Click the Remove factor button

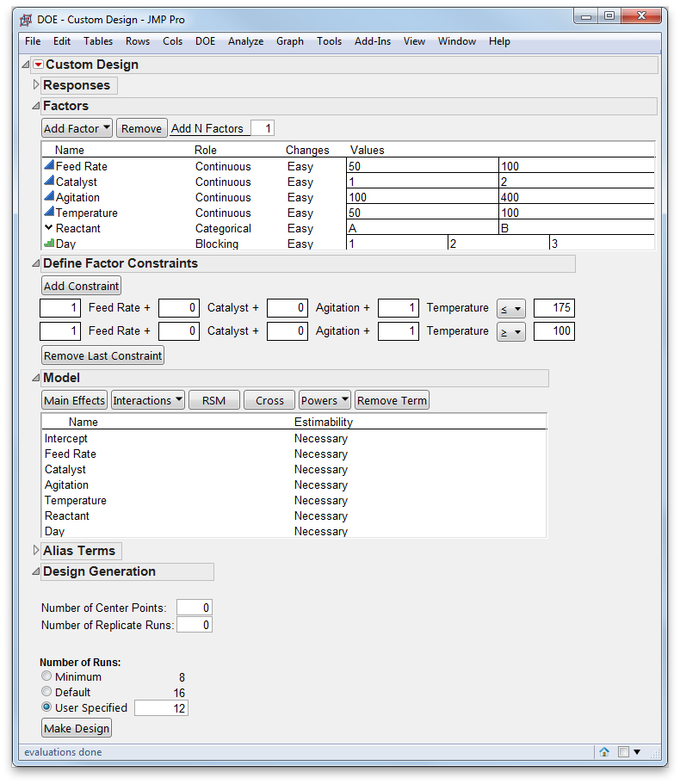click(141, 128)
